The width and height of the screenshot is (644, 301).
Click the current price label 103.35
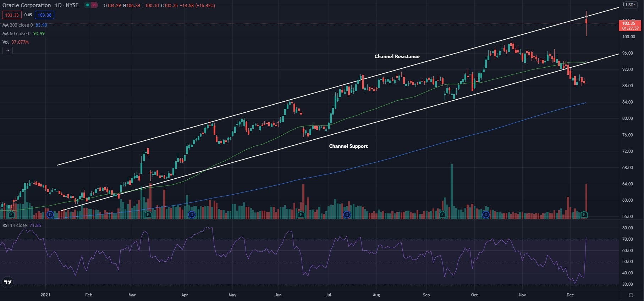[631, 23]
